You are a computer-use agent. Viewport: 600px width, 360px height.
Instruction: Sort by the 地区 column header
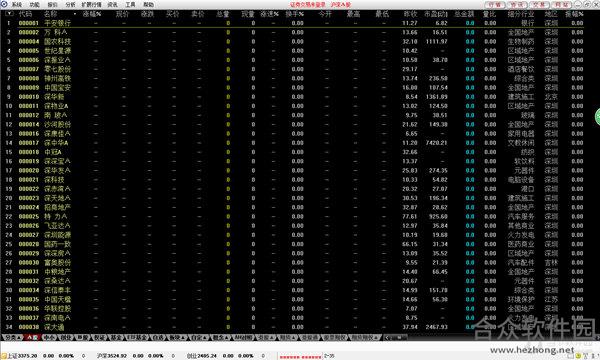[551, 14]
